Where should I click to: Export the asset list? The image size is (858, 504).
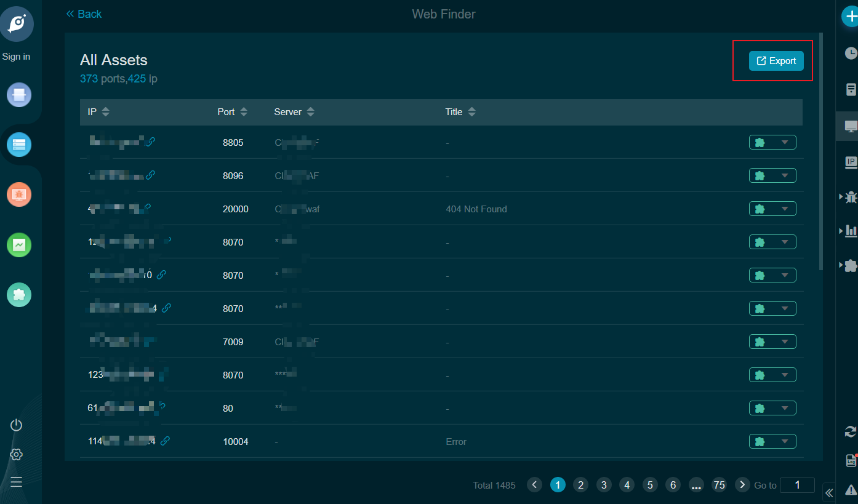click(776, 61)
